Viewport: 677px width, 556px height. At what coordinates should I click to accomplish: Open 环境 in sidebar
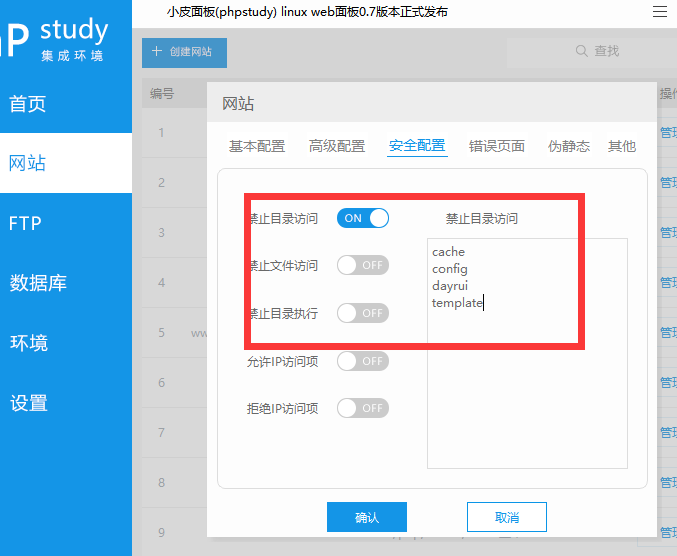coord(66,343)
